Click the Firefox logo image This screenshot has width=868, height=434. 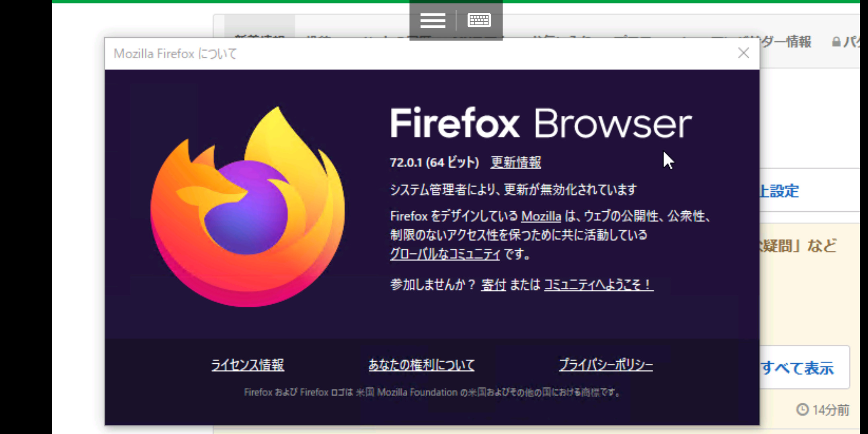point(247,207)
